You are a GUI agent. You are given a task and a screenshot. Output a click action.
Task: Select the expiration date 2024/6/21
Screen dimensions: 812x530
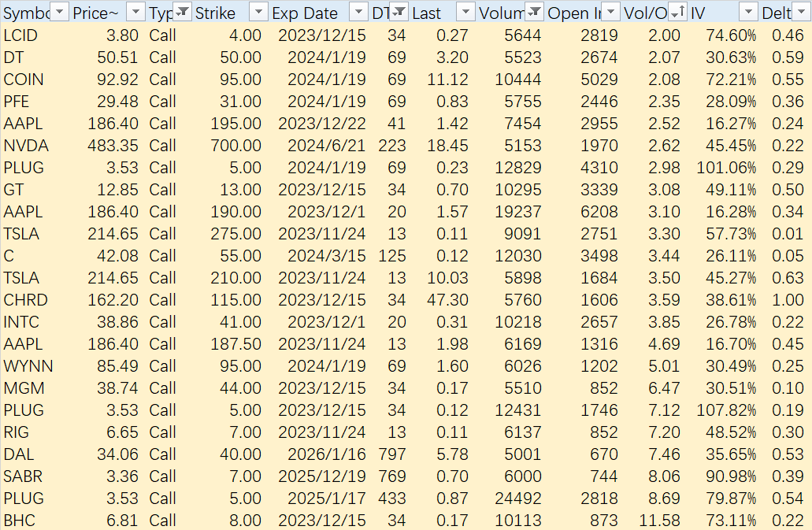327,146
